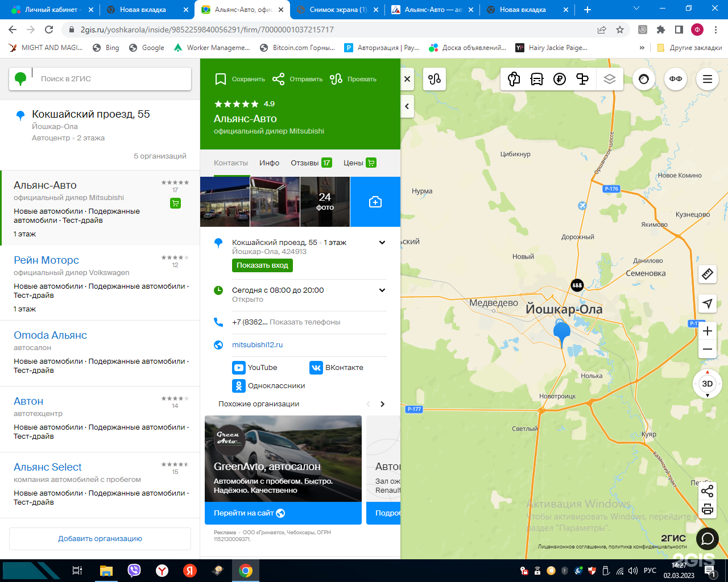Open the support chat bubble button

708,538
